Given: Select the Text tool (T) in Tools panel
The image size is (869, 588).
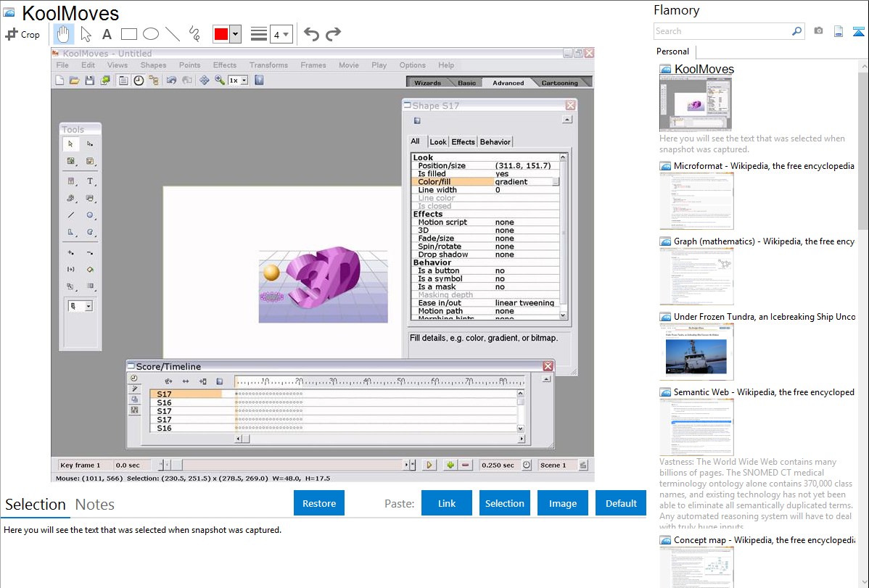Looking at the screenshot, I should [x=90, y=181].
